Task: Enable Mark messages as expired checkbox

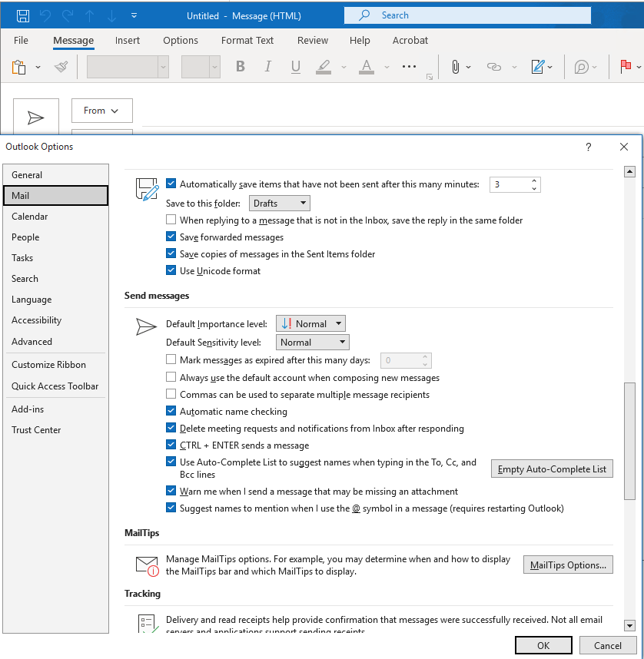Action: click(x=171, y=359)
